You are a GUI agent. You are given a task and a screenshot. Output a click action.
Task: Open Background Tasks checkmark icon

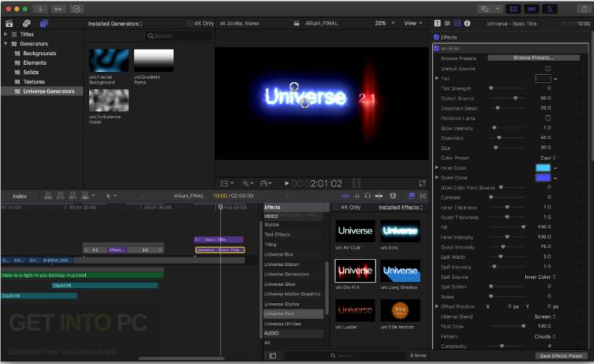pyautogui.click(x=77, y=9)
